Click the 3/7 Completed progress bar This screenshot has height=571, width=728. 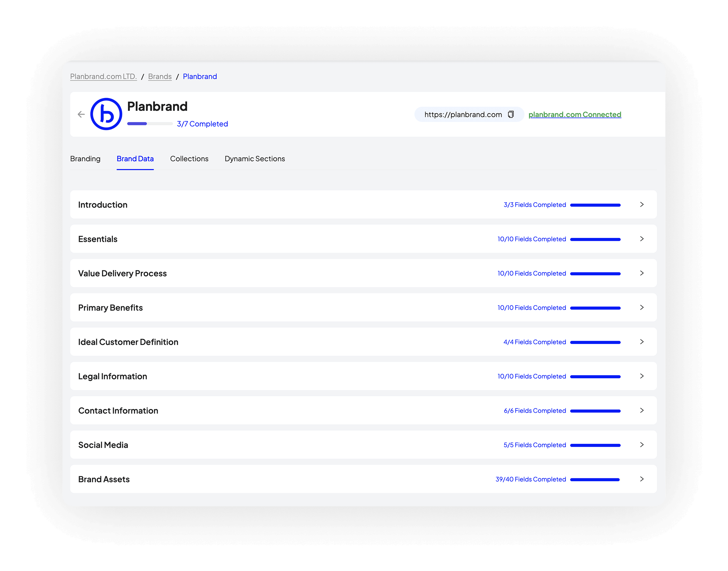click(x=150, y=124)
